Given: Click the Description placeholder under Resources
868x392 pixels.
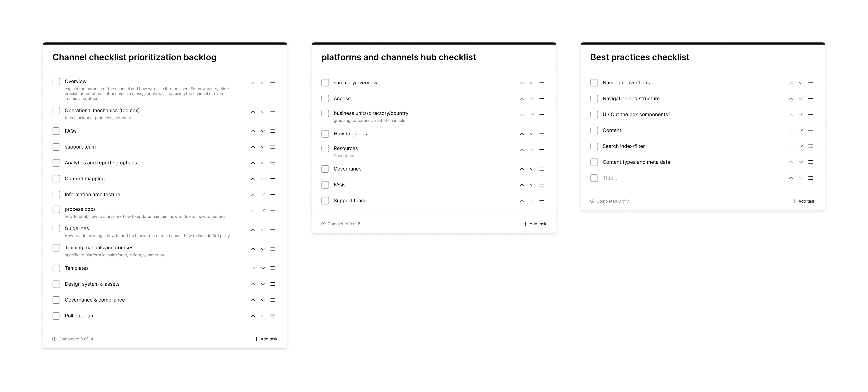Looking at the screenshot, I should [x=346, y=156].
